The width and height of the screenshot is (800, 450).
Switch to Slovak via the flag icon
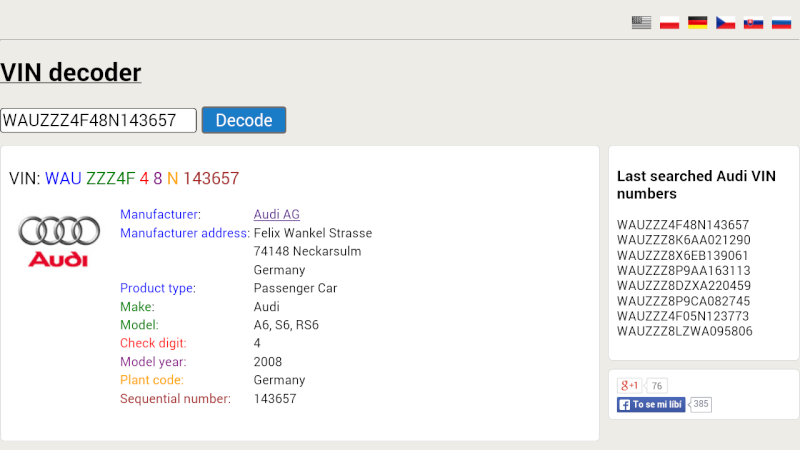pos(753,22)
